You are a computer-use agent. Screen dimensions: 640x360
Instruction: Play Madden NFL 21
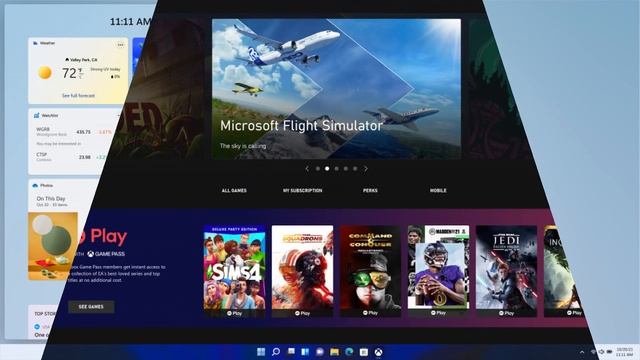(x=438, y=313)
